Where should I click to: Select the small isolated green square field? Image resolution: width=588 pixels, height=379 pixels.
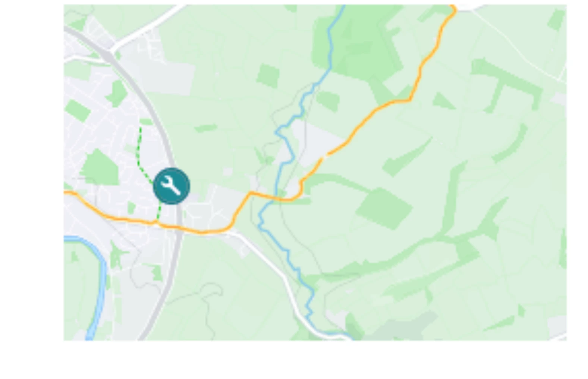point(268,76)
